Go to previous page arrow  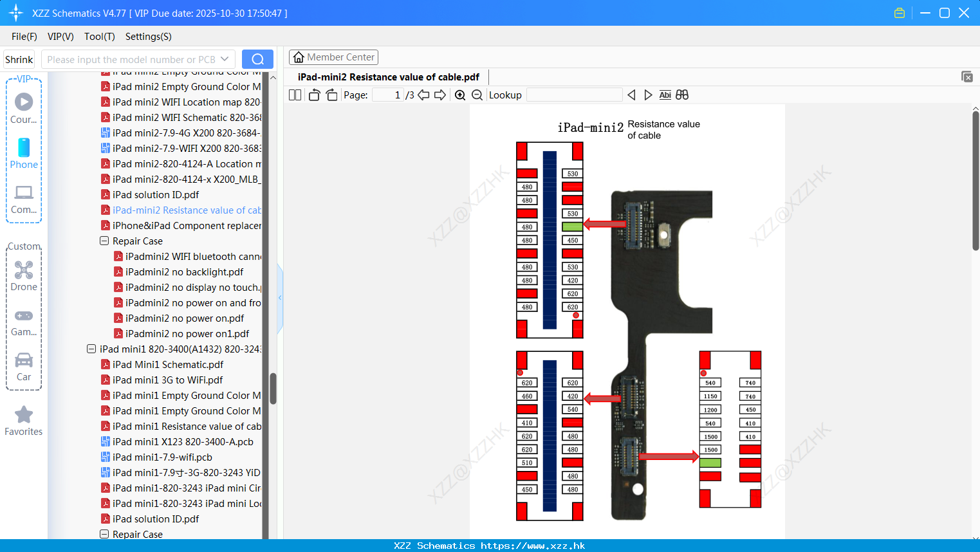[423, 95]
